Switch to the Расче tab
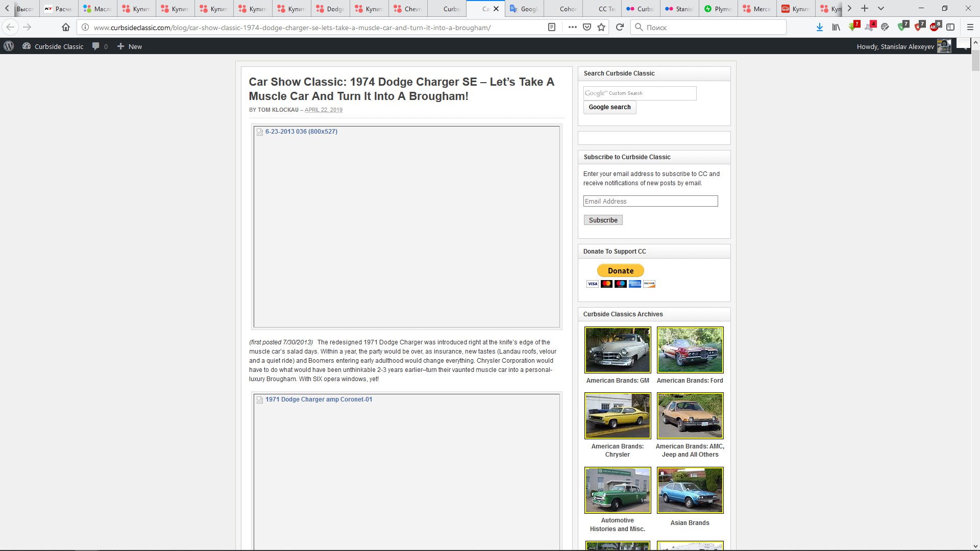The width and height of the screenshot is (980, 551). pyautogui.click(x=59, y=9)
